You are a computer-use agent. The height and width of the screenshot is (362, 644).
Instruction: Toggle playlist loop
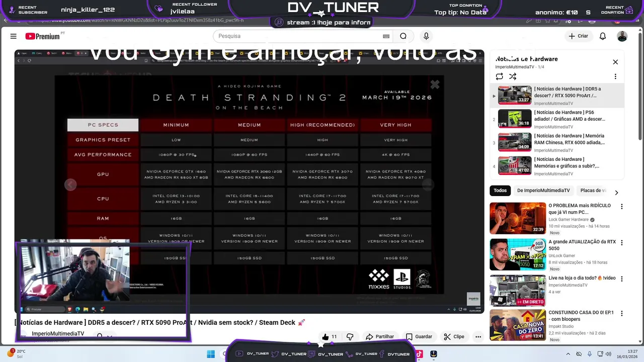(x=499, y=76)
